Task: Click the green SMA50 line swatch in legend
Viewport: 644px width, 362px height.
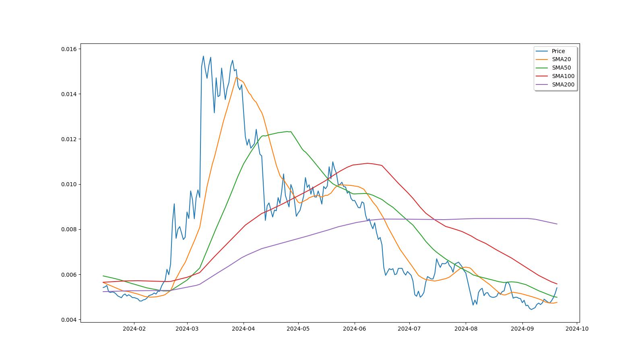Action: [542, 68]
